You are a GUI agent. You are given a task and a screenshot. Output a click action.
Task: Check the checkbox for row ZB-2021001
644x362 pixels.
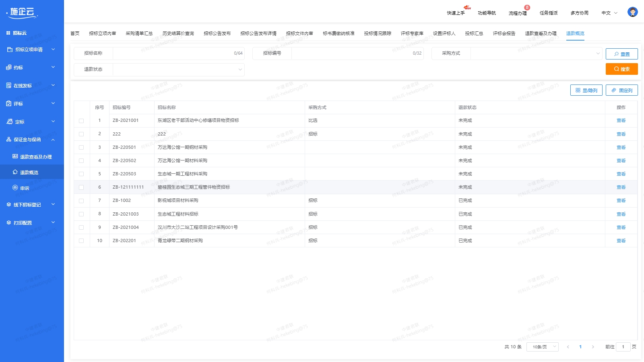pyautogui.click(x=81, y=121)
